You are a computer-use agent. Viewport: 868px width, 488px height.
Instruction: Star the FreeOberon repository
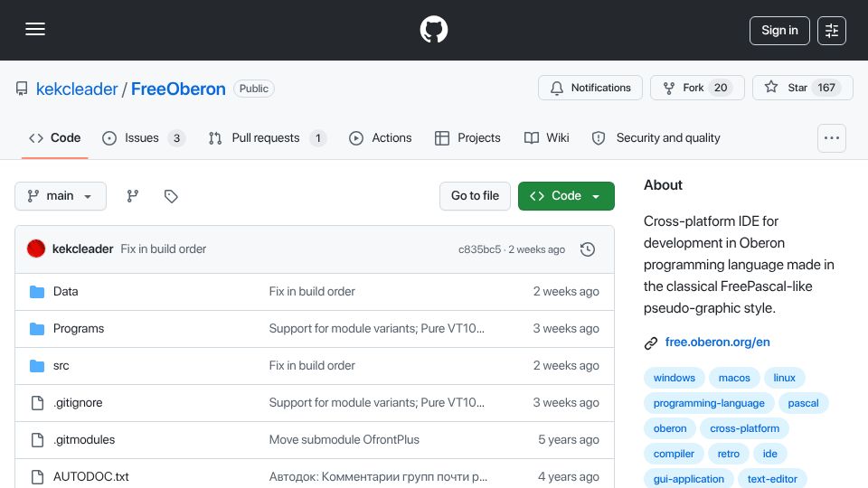[x=802, y=88]
